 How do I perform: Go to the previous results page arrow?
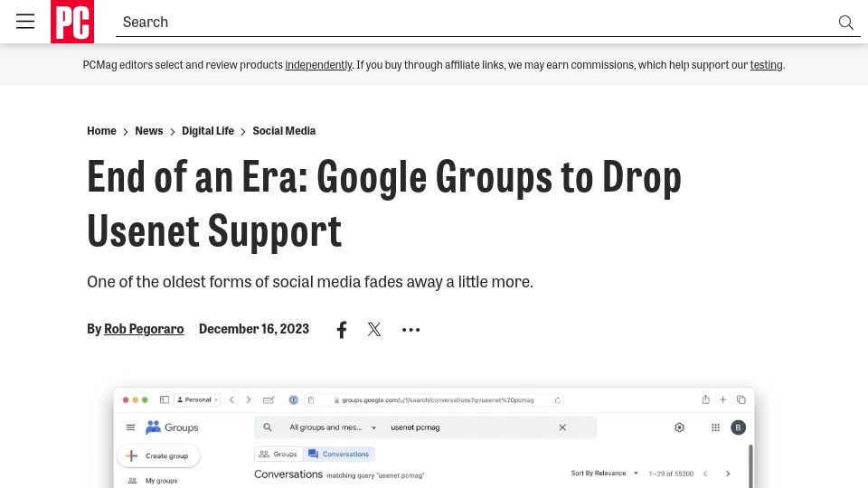click(705, 474)
